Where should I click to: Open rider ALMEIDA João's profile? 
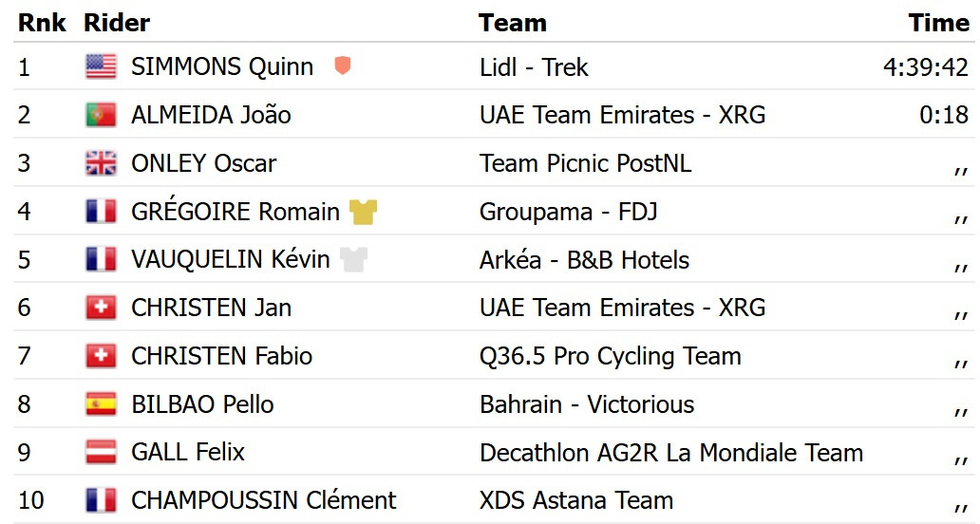pos(211,115)
